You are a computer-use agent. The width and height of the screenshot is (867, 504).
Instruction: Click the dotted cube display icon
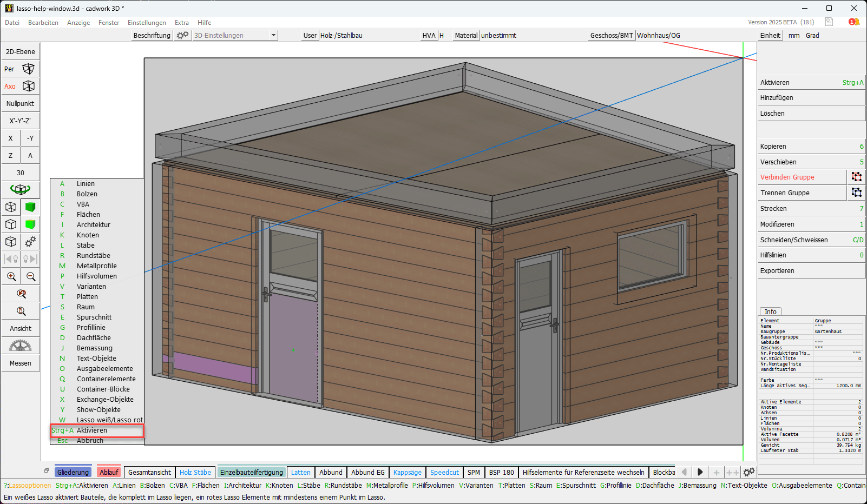pos(10,242)
